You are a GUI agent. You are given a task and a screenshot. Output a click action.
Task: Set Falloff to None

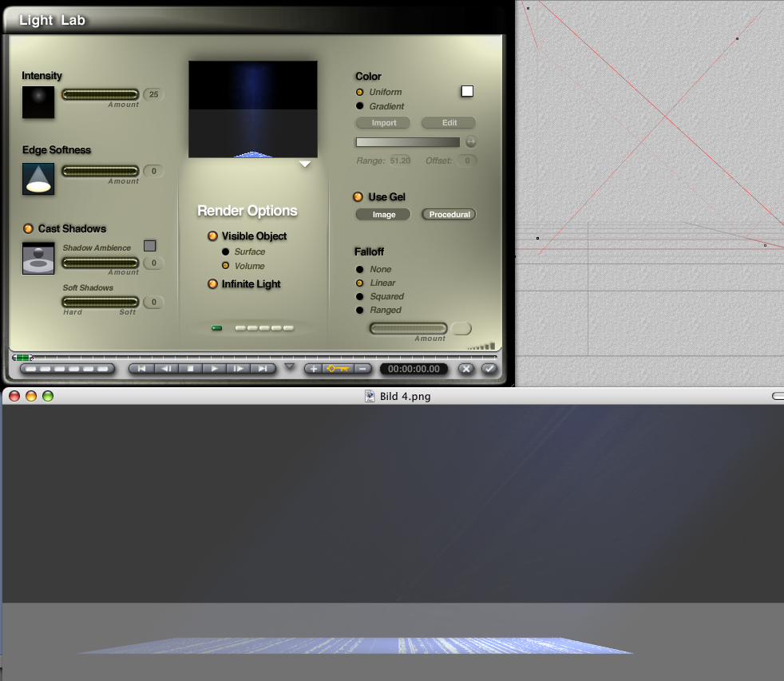click(359, 269)
